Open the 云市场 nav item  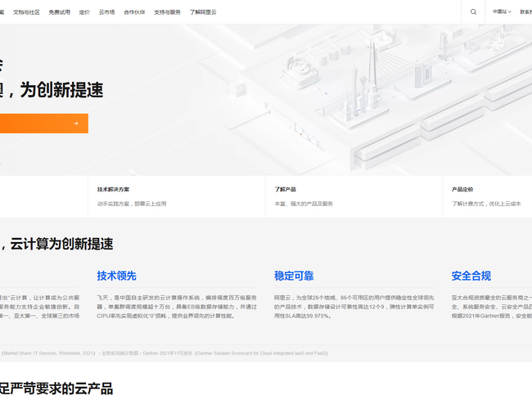[106, 12]
